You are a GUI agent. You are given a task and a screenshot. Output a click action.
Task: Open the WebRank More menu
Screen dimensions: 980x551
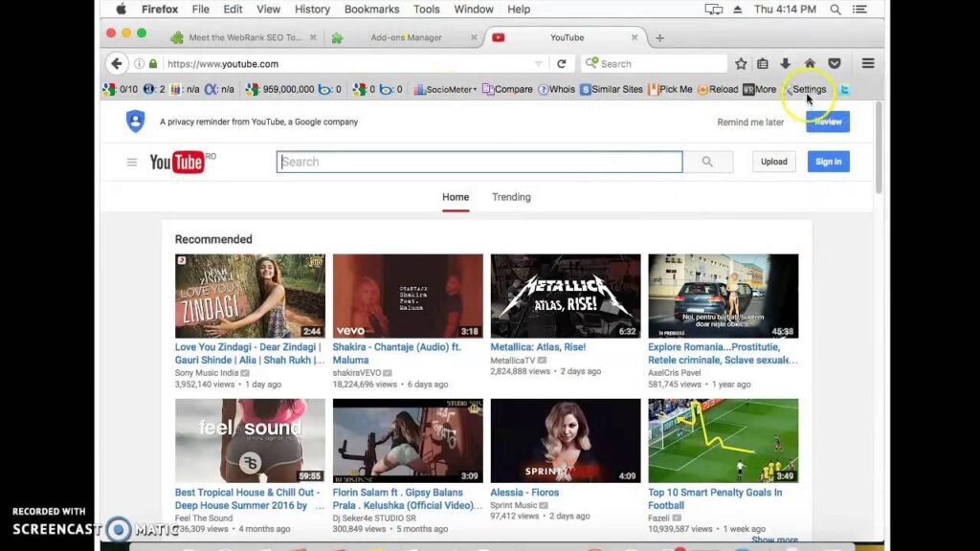coord(759,89)
